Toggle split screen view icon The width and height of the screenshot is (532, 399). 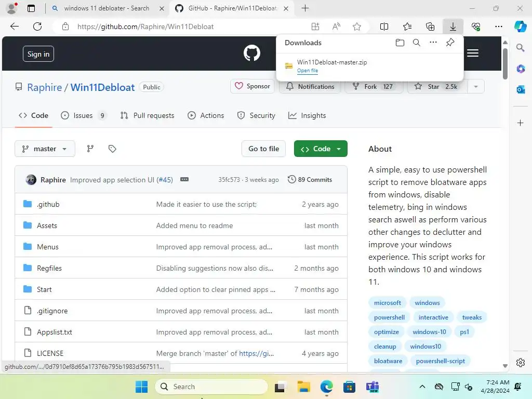[x=384, y=26]
